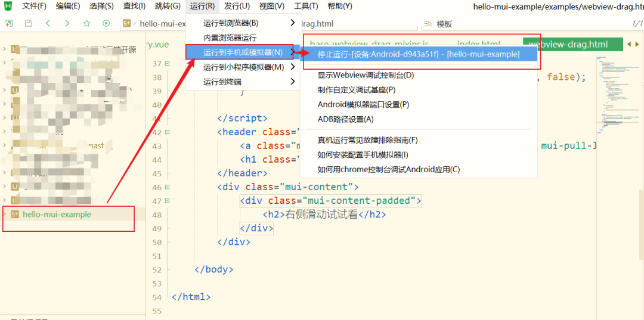Viewport: 644px width, 320px height.
Task: Select 停止运行 for device Android-d943a51f
Action: click(x=419, y=54)
